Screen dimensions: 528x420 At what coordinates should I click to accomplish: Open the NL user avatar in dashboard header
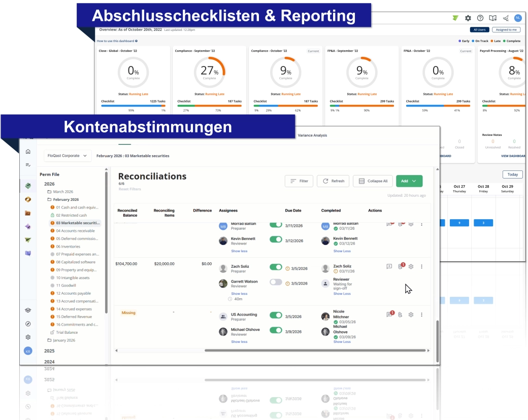[x=518, y=18]
